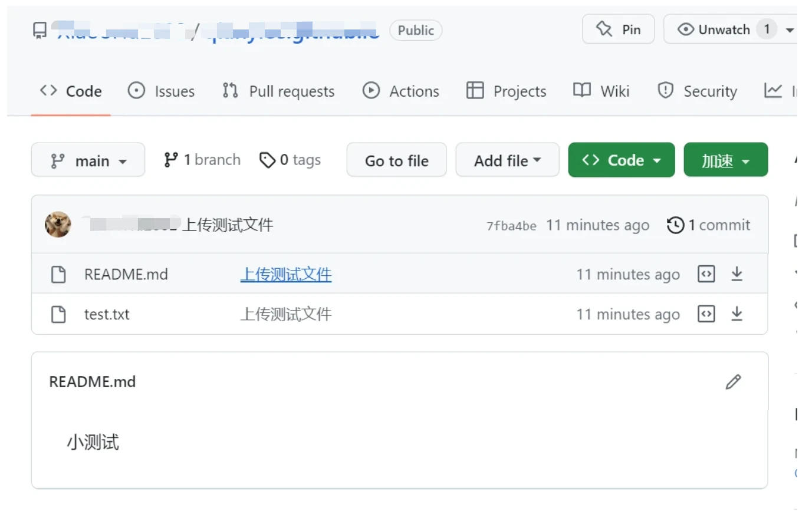
Task: Click the pencil edit icon for README.md
Action: [x=733, y=382]
